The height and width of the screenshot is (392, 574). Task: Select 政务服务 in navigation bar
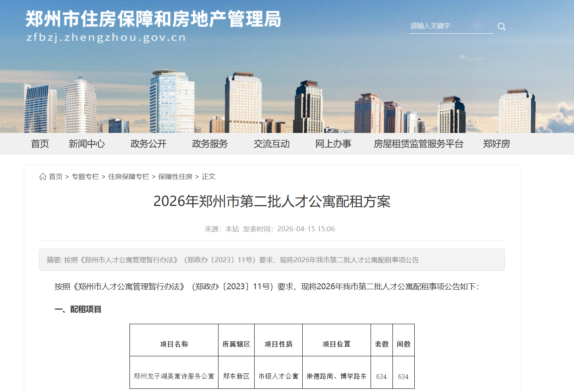pos(210,144)
